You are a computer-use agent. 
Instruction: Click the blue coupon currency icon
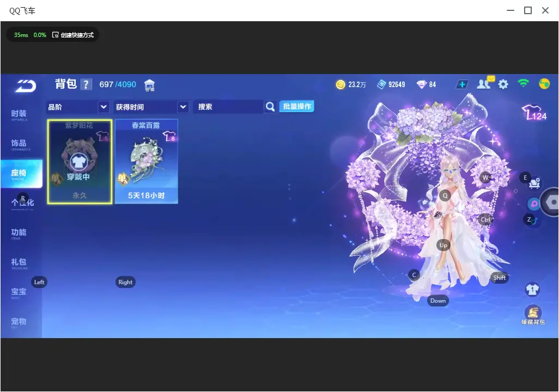[x=381, y=84]
